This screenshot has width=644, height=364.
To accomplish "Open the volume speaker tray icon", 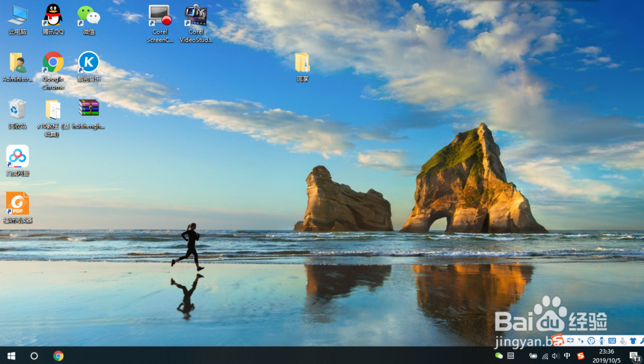I will [556, 356].
